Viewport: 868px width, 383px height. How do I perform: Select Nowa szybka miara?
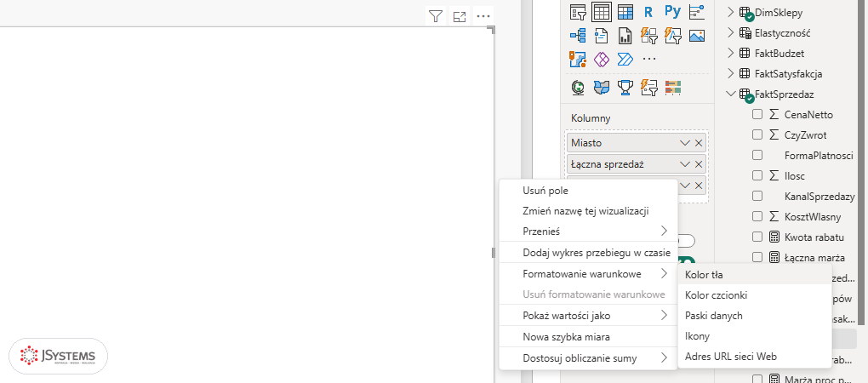point(588,336)
